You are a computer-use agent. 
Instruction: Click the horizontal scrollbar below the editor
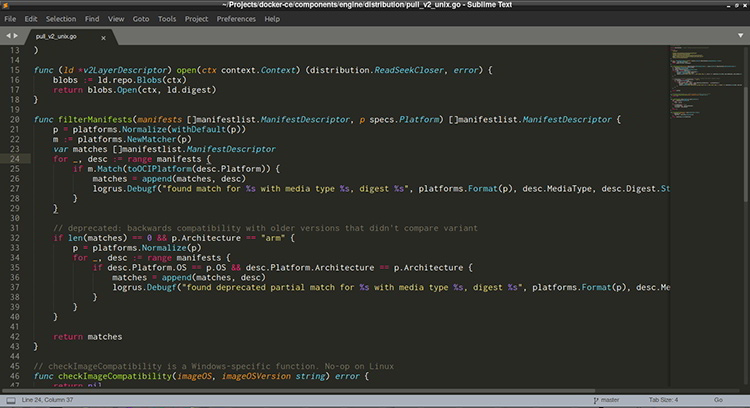(300, 389)
